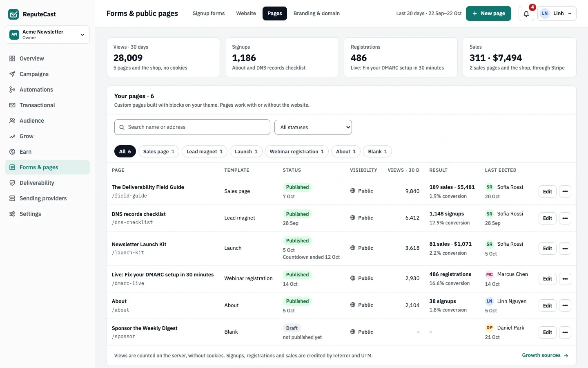
Task: Click the Campaigns paper plane icon
Action: [x=12, y=74]
